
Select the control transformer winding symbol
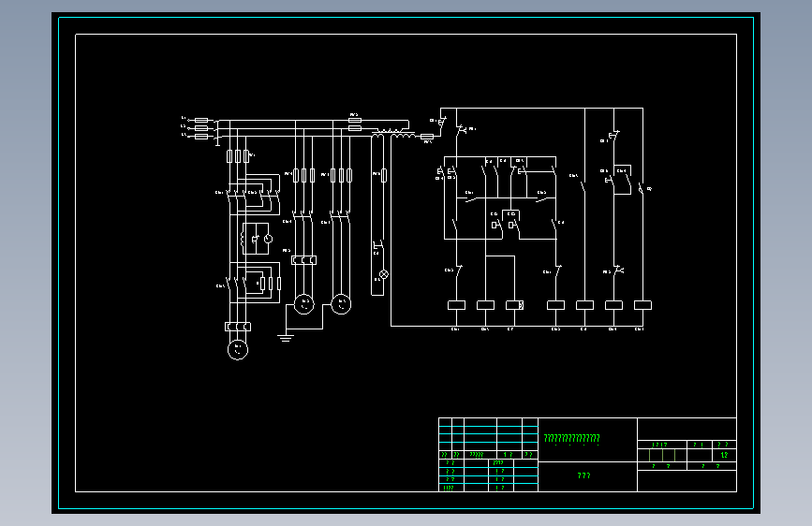click(393, 134)
